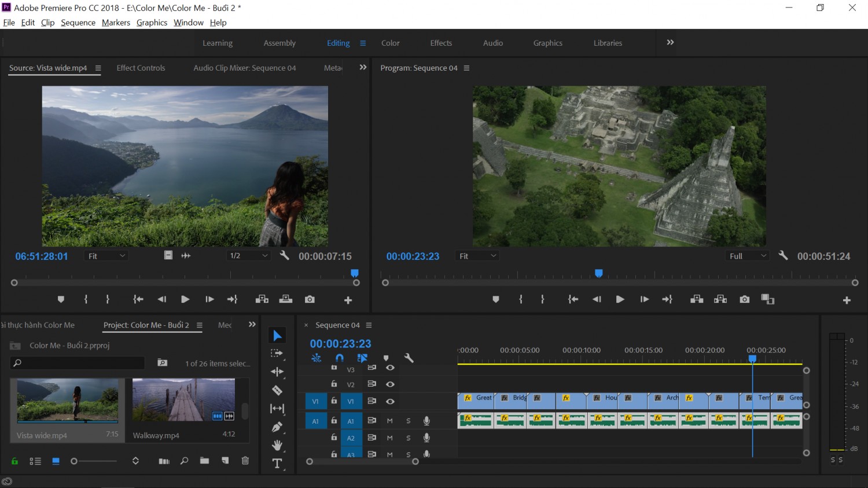The height and width of the screenshot is (488, 868).
Task: Switch Project panel to list view
Action: (35, 461)
